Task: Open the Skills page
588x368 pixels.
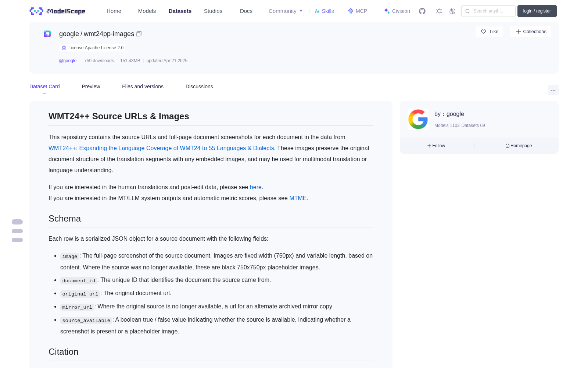Action: coord(324,11)
